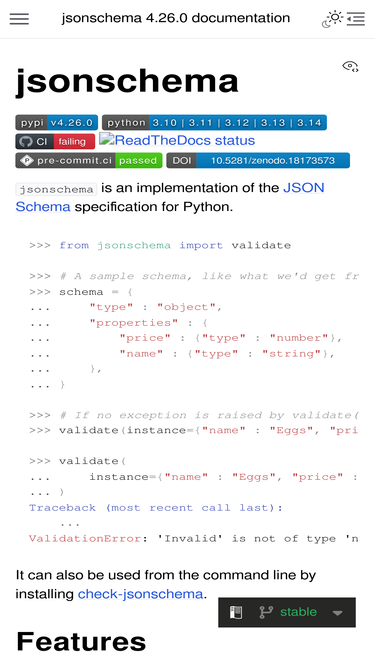The width and height of the screenshot is (375, 667).
Task: Click the CI failing badge
Action: click(55, 142)
